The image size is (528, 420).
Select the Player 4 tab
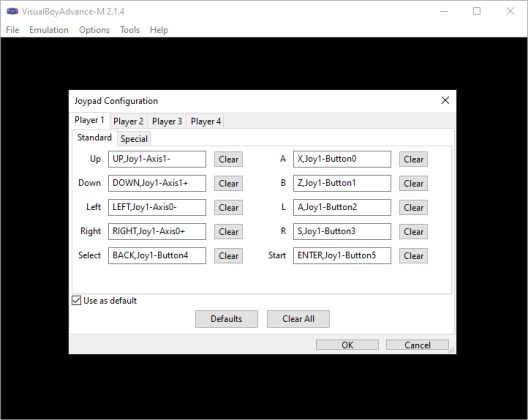[206, 121]
